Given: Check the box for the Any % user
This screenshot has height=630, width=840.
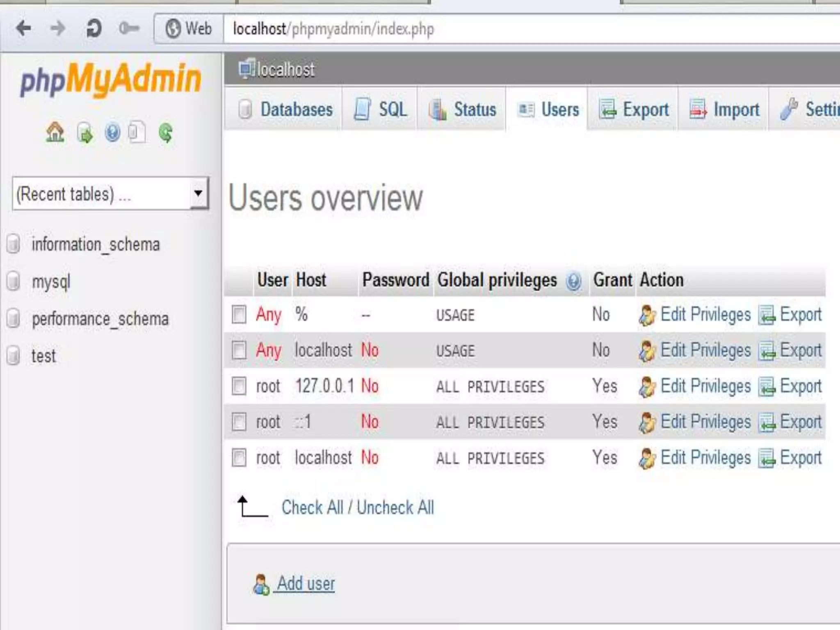Looking at the screenshot, I should pyautogui.click(x=239, y=315).
